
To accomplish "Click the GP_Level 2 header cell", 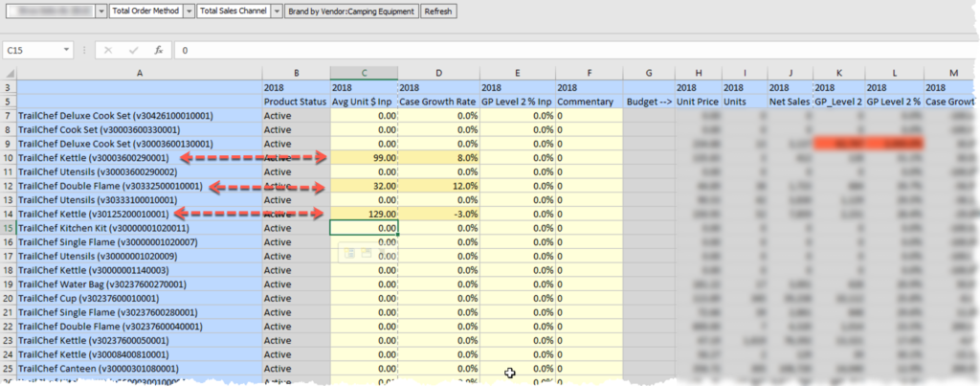I will click(839, 102).
